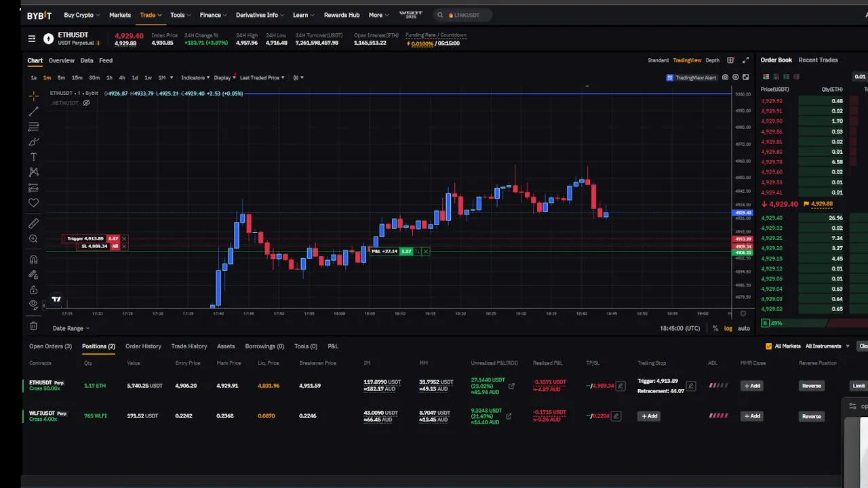Toggle stay-in-drawing-mode pencil lock
The image size is (868, 488).
tap(33, 274)
